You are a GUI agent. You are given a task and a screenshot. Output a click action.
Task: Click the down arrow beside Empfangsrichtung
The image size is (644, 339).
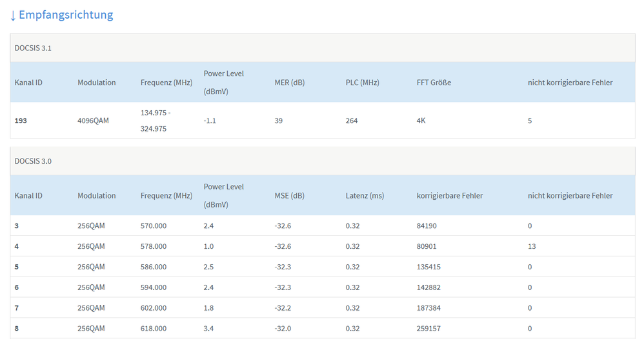[x=13, y=15]
